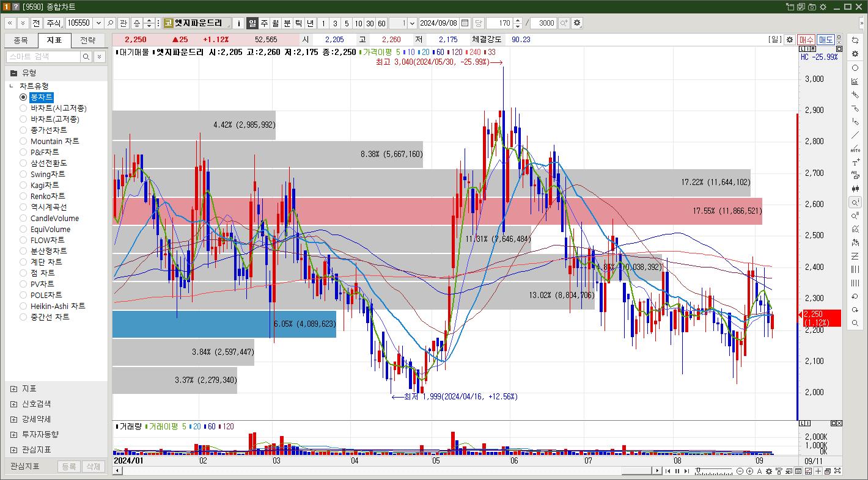Expand the 관심지표 tree section

click(14, 449)
